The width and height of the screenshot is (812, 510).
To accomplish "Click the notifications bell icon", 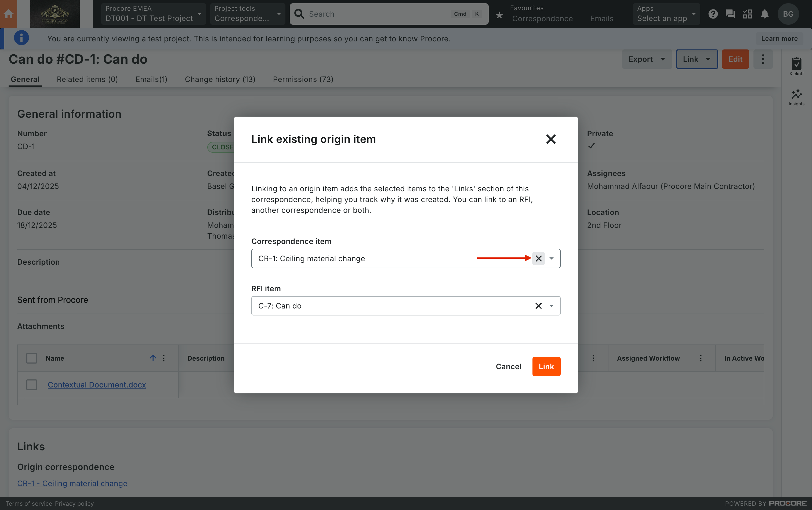I will click(x=764, y=14).
